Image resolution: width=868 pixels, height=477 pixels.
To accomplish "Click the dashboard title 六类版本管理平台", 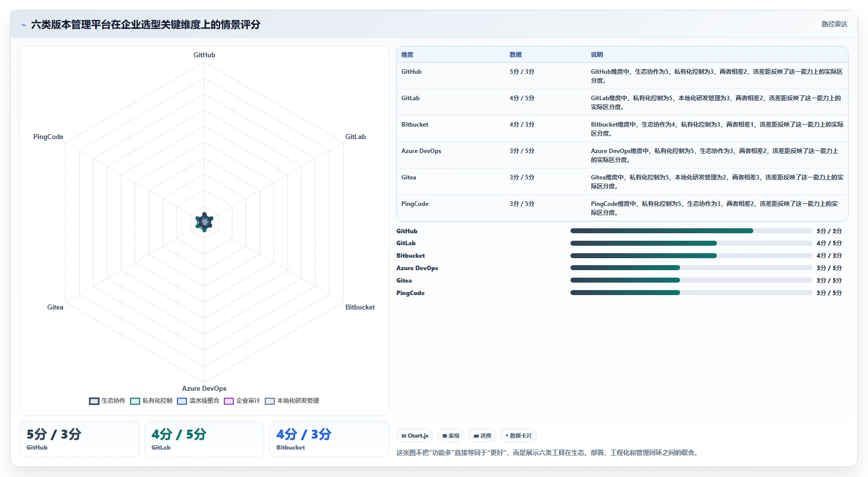I will point(146,24).
